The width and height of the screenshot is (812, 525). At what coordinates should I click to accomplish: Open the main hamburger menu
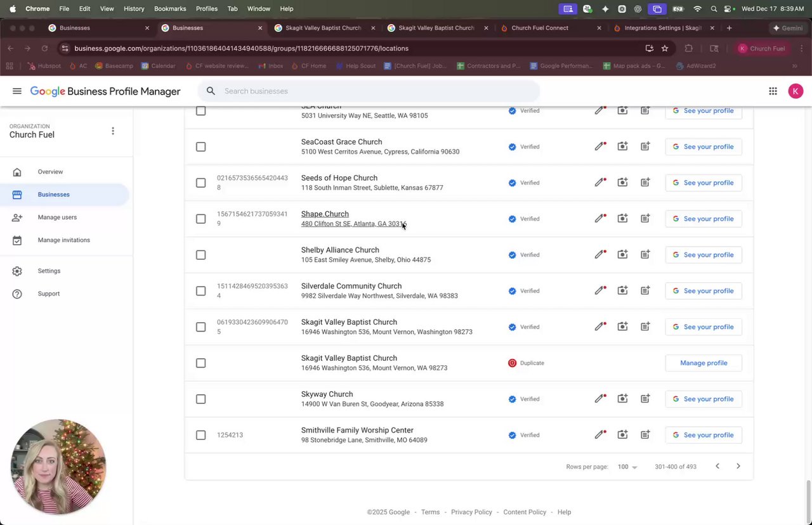(17, 91)
